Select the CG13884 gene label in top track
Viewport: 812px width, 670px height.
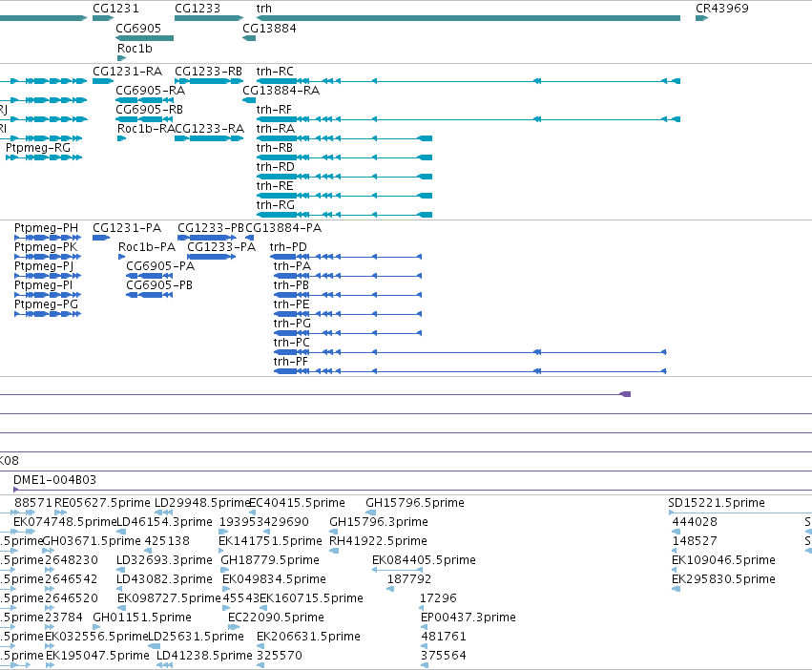point(269,28)
